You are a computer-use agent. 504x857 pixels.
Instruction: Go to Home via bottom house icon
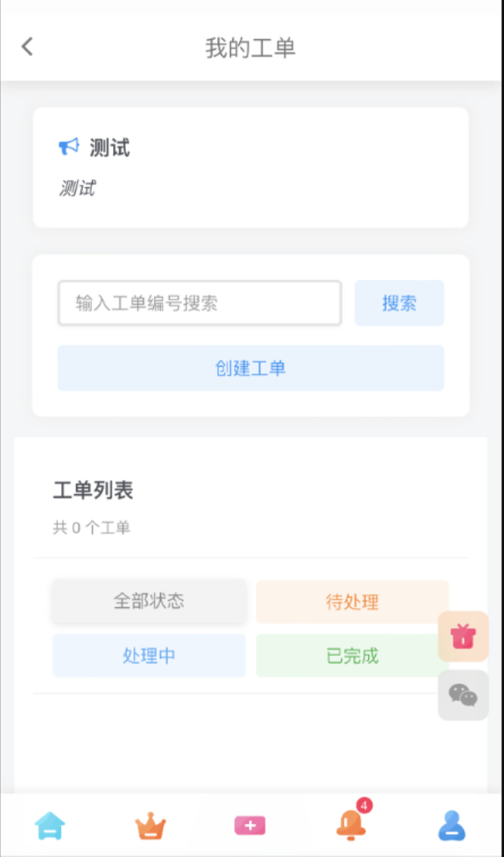click(x=50, y=825)
